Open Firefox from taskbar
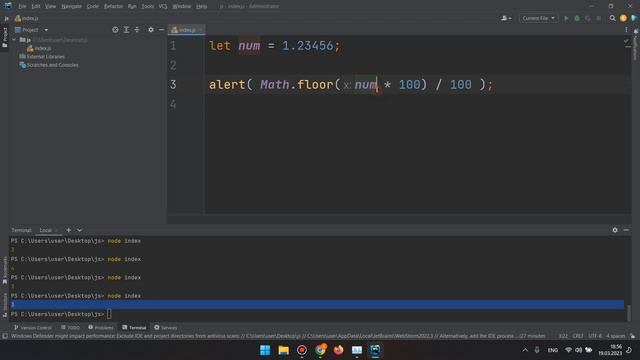 [338, 350]
